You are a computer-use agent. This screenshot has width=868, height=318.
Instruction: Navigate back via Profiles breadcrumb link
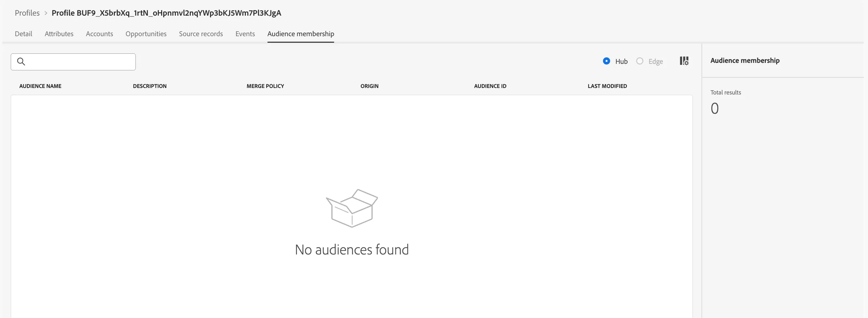(27, 13)
